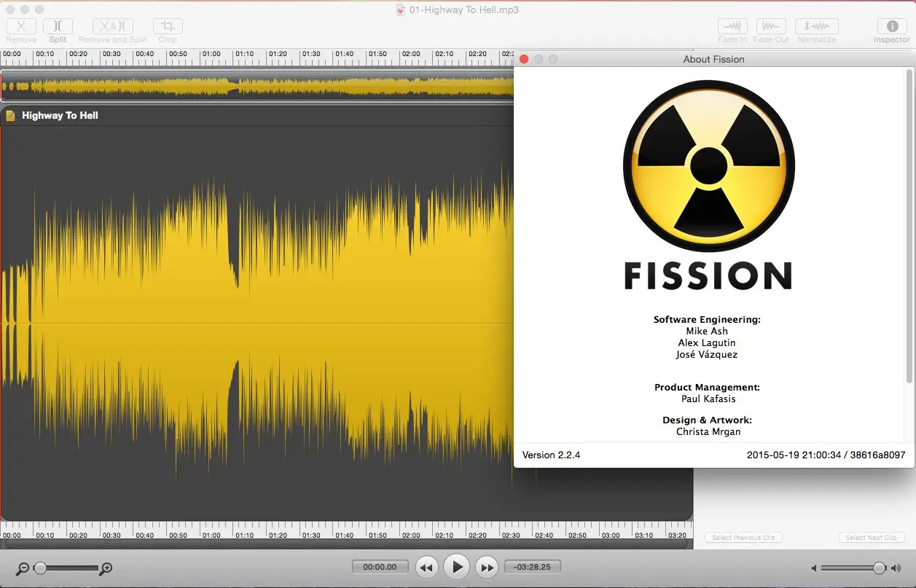The height and width of the screenshot is (588, 916).
Task: Apply Fade Out effect icon
Action: [x=771, y=26]
